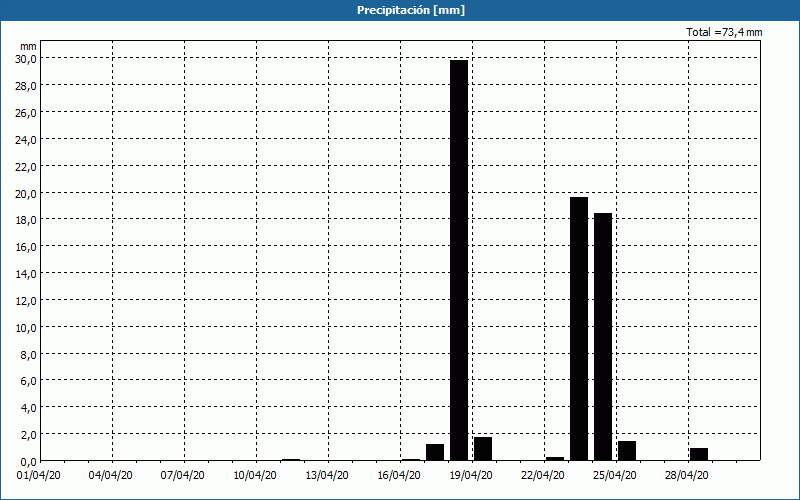Click the 4,0 y-axis label
Viewport: 800px width, 500px height.
28,408
